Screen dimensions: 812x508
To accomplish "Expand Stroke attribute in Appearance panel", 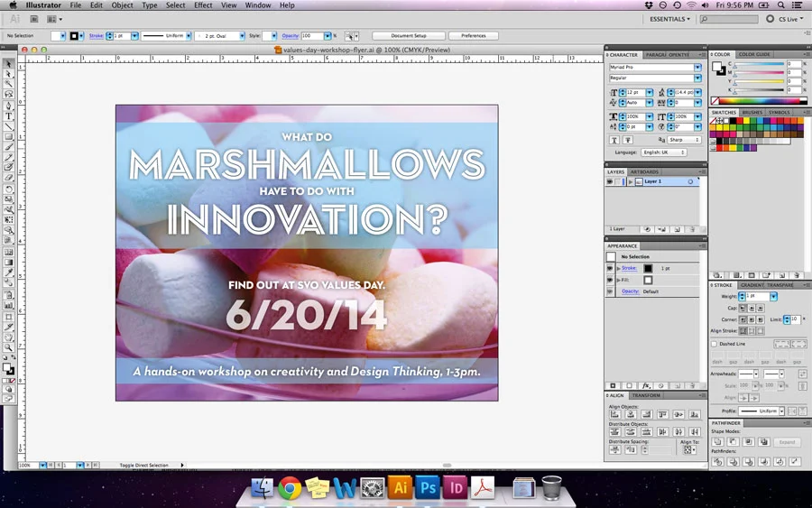I will coord(618,268).
